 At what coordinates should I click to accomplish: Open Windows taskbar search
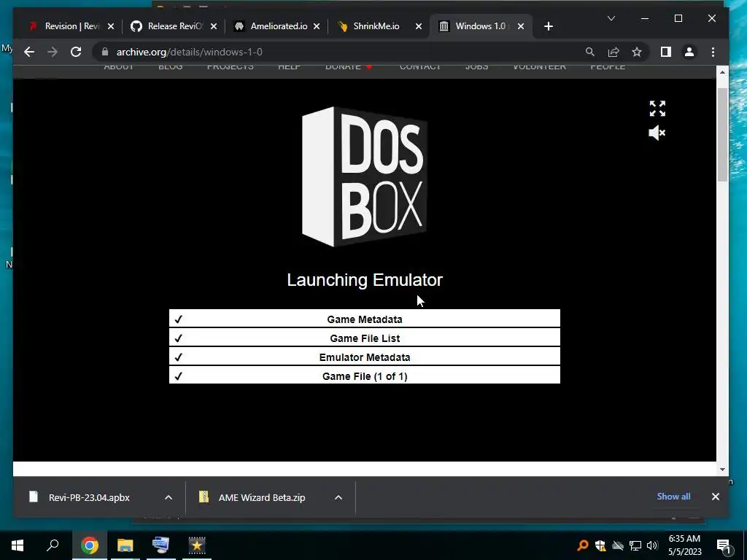tap(53, 545)
